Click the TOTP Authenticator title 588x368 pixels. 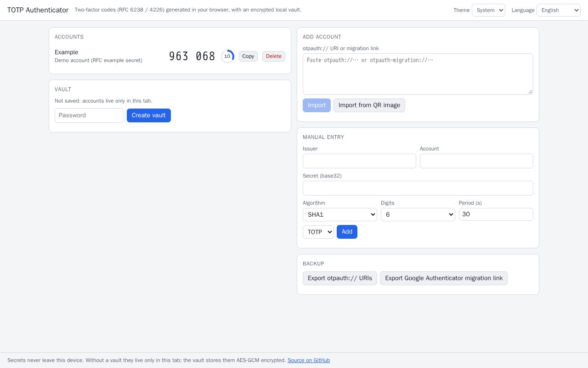pyautogui.click(x=38, y=10)
